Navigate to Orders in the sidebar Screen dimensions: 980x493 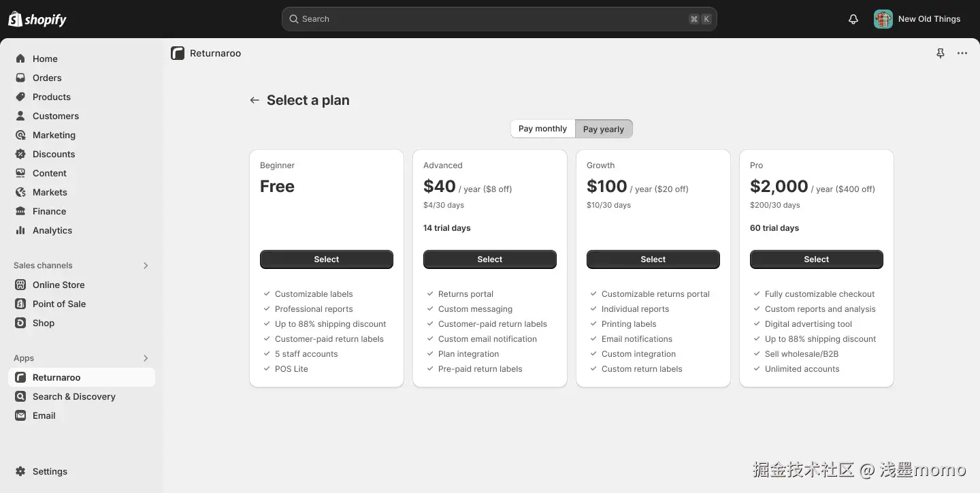point(47,78)
